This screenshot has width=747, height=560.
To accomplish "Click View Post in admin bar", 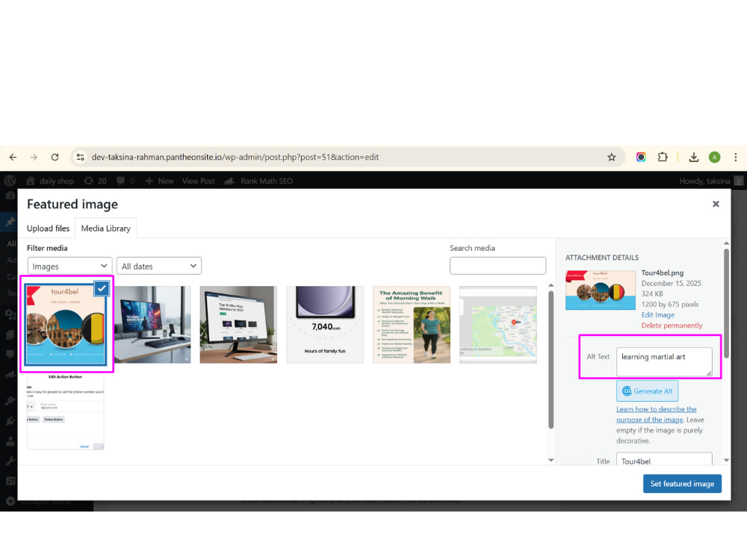I will 198,181.
